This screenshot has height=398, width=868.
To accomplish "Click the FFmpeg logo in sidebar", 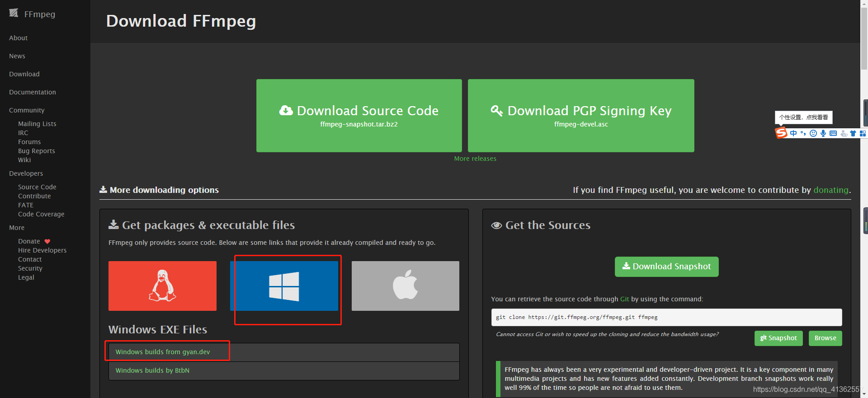I will [14, 13].
